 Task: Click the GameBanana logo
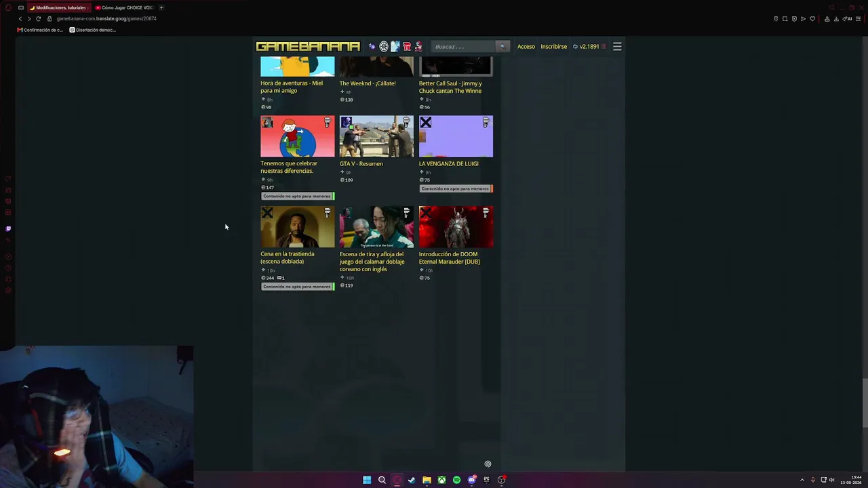click(308, 47)
